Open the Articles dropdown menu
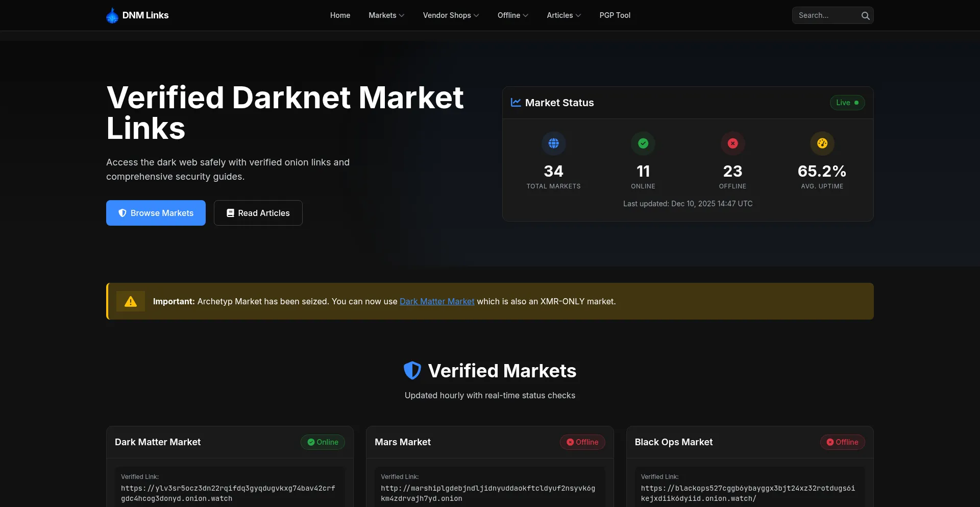This screenshot has height=507, width=980. click(563, 15)
